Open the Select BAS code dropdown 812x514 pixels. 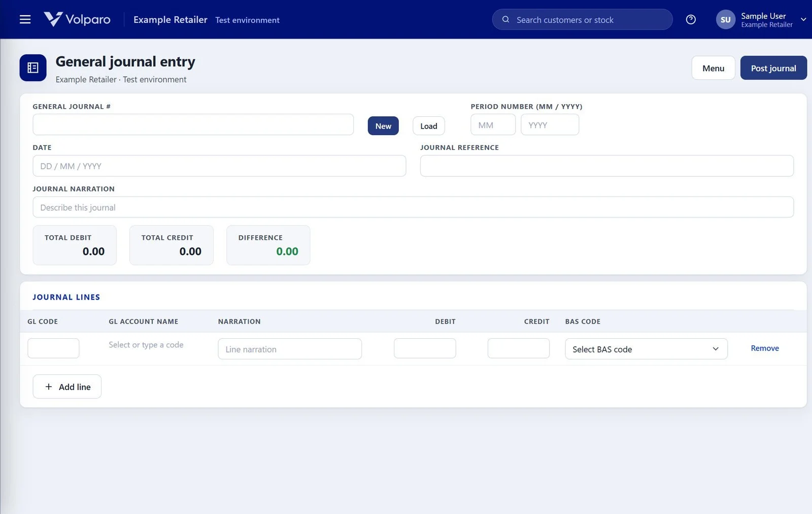pyautogui.click(x=646, y=349)
